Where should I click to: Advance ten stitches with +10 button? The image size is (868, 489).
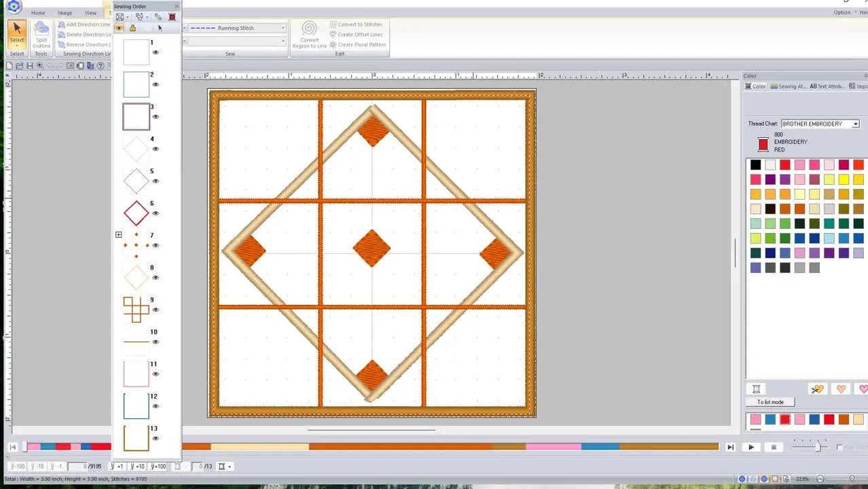coord(137,467)
